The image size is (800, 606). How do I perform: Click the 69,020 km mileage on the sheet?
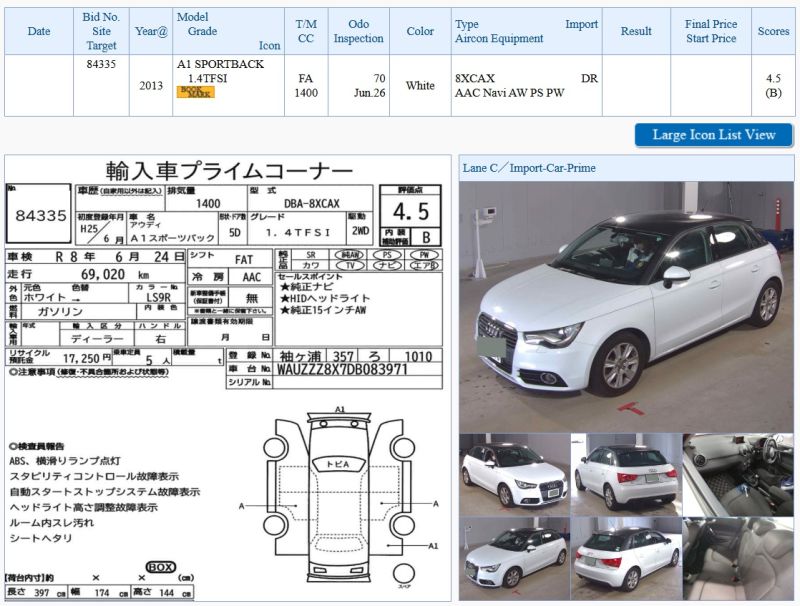[x=115, y=274]
